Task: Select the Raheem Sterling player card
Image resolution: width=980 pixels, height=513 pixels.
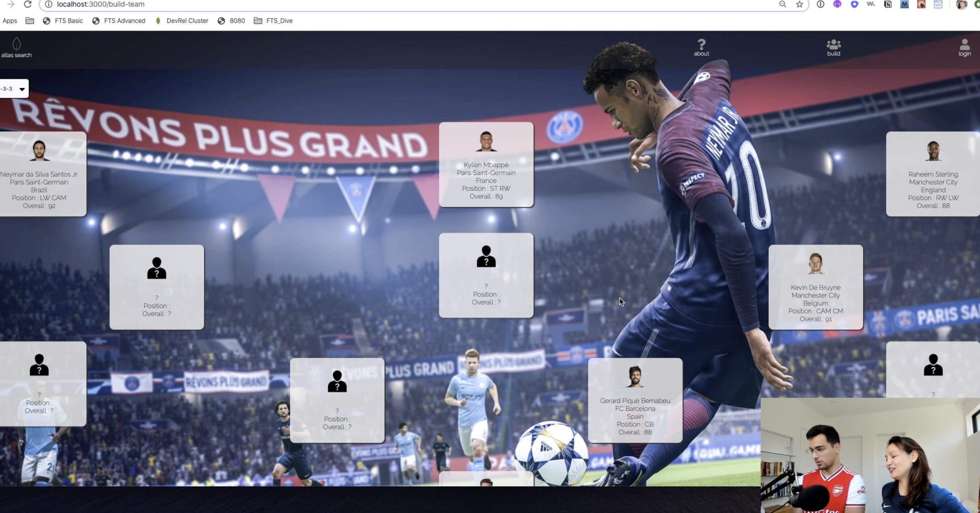Action: 933,174
